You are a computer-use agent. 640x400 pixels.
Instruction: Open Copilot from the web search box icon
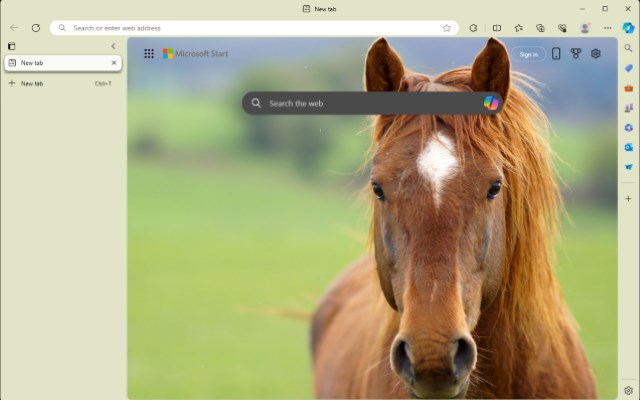pyautogui.click(x=491, y=103)
